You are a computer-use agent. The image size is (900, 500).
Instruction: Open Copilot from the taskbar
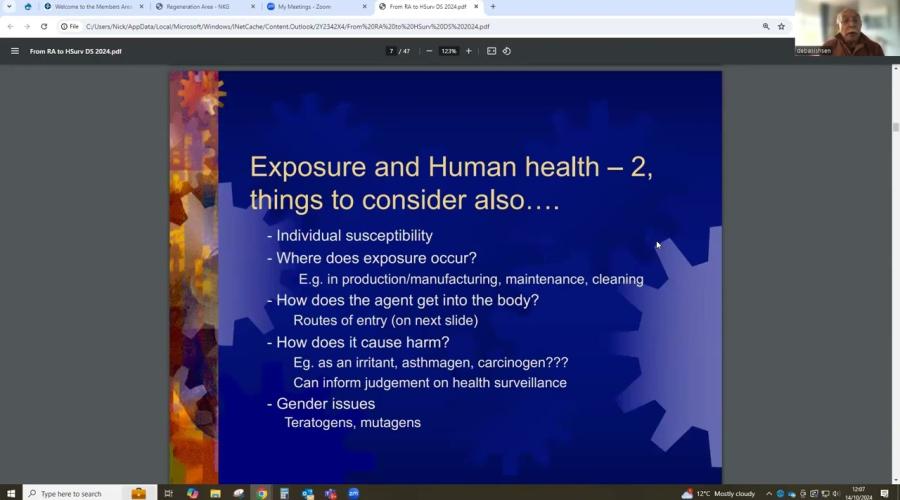click(x=192, y=493)
